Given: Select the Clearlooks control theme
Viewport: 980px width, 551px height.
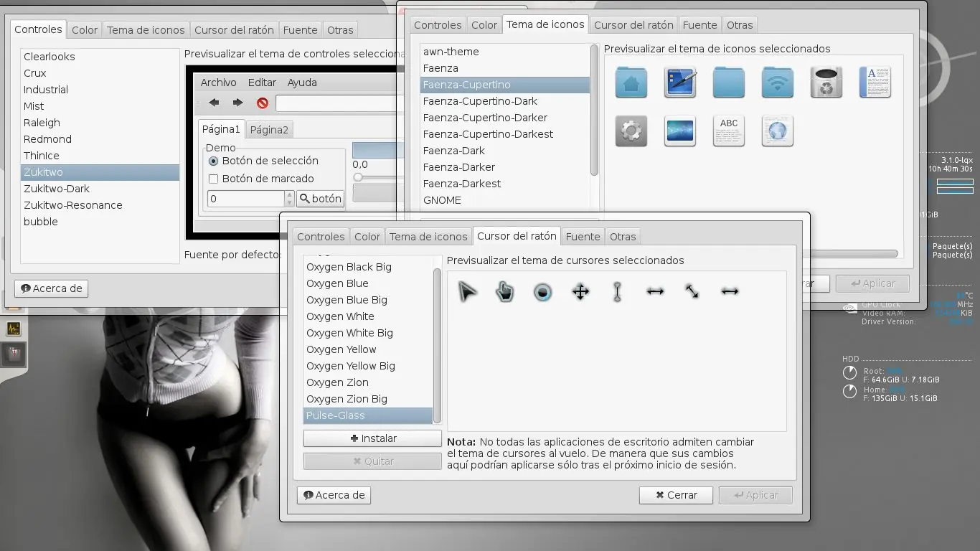Looking at the screenshot, I should [100, 57].
